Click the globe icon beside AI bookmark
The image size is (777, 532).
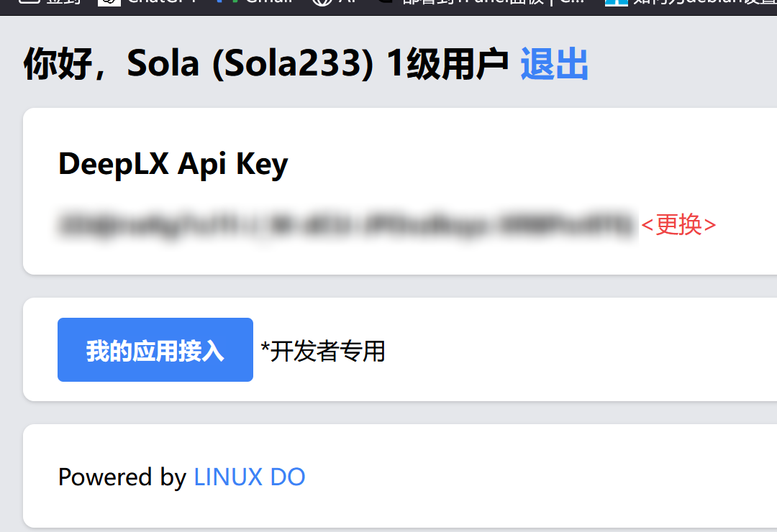[322, 2]
